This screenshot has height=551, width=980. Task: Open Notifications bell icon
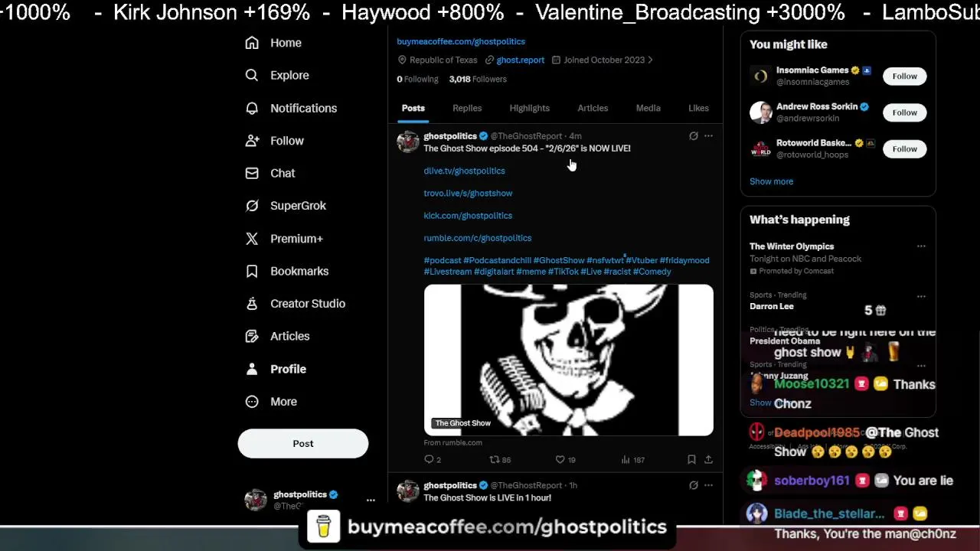(x=252, y=108)
